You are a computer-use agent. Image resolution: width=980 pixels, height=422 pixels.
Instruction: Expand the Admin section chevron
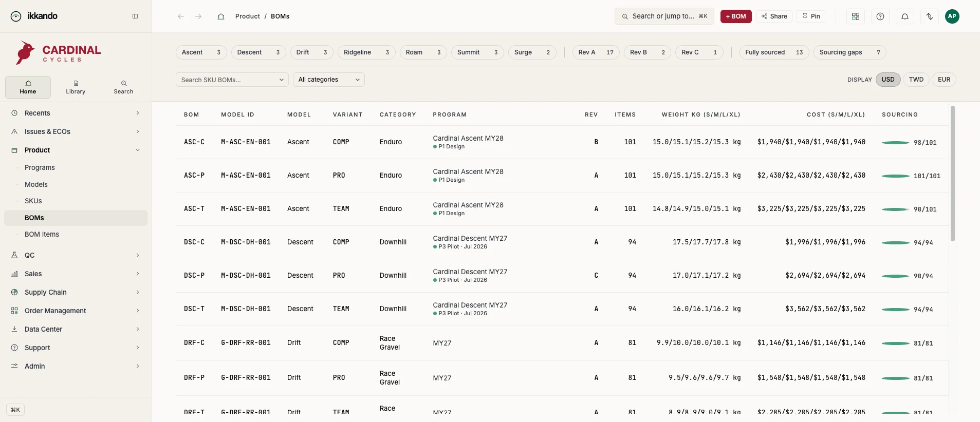(x=138, y=366)
